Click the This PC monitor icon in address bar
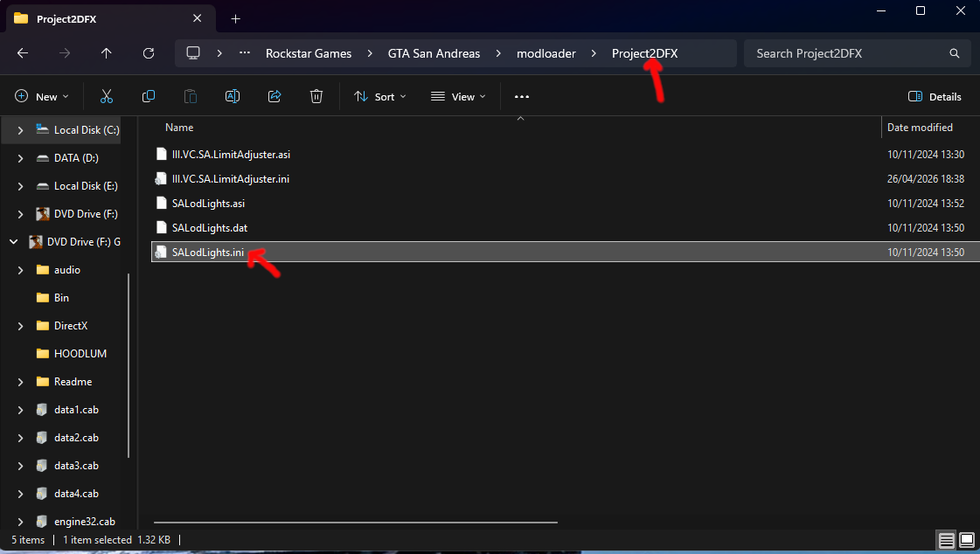 (x=193, y=53)
